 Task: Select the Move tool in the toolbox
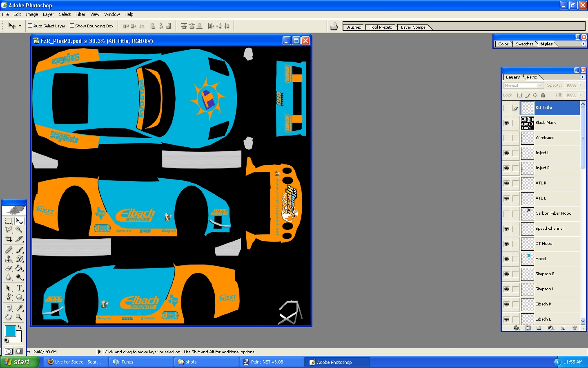[x=19, y=221]
